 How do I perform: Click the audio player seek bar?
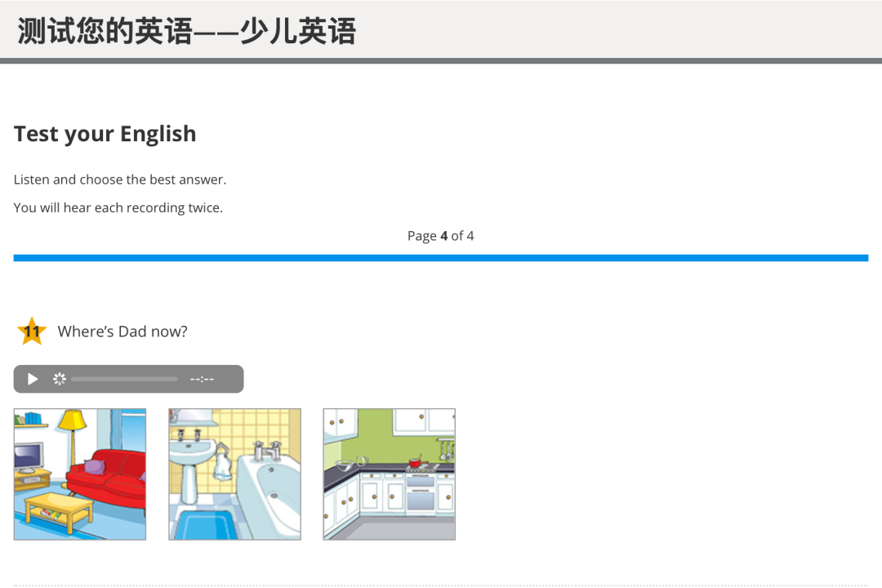pyautogui.click(x=124, y=379)
